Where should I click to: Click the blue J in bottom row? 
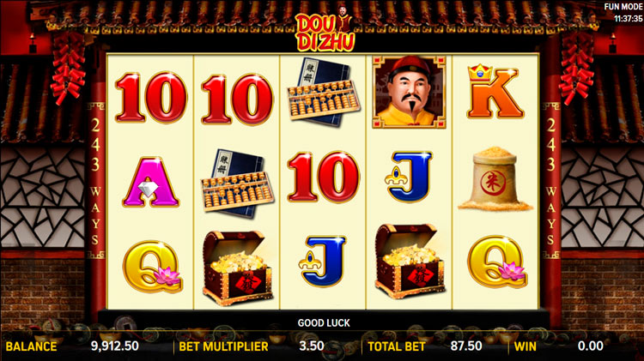323,261
